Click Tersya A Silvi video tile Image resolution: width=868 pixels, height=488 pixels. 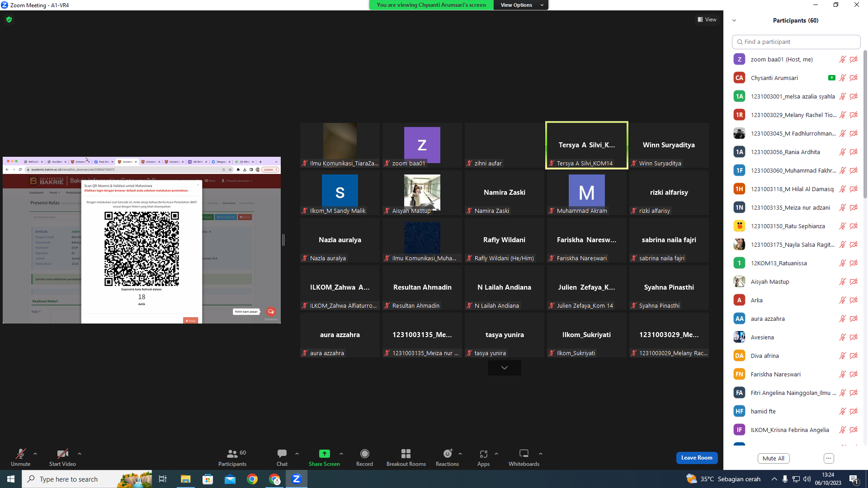[x=587, y=145]
